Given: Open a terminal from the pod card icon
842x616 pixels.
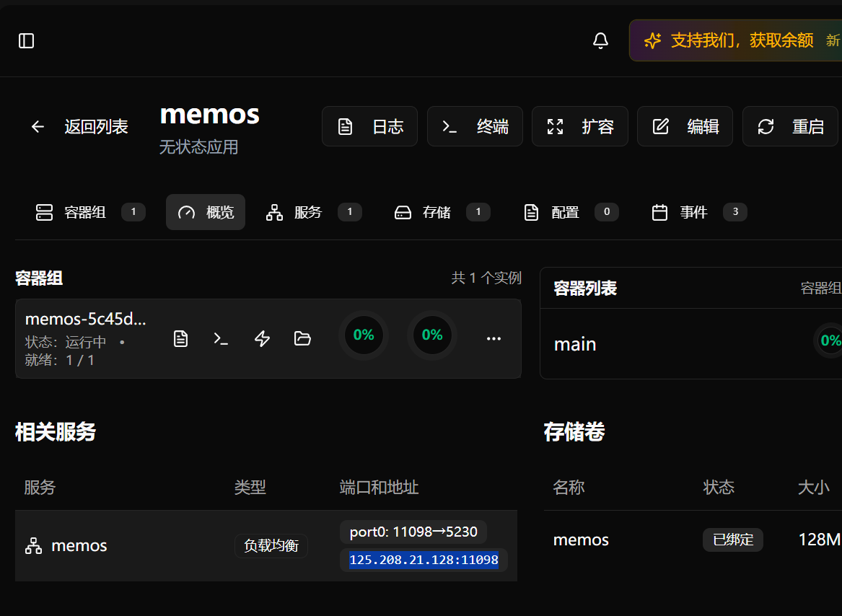Looking at the screenshot, I should tap(221, 338).
